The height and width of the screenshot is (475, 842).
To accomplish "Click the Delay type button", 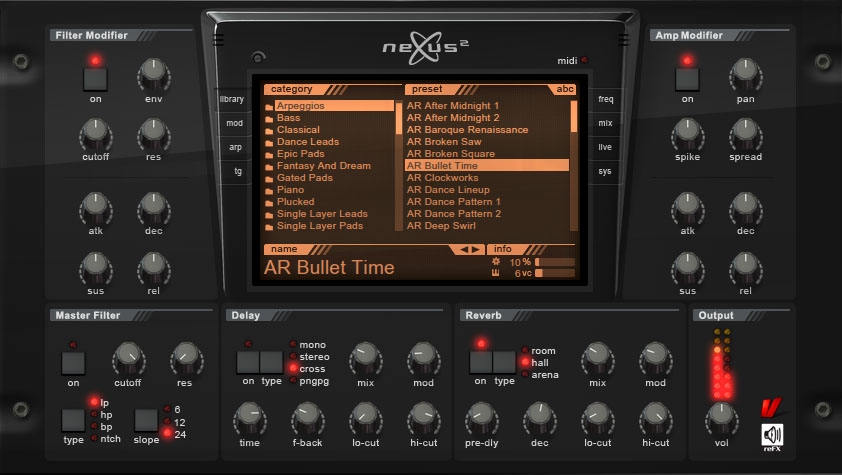I will [272, 362].
